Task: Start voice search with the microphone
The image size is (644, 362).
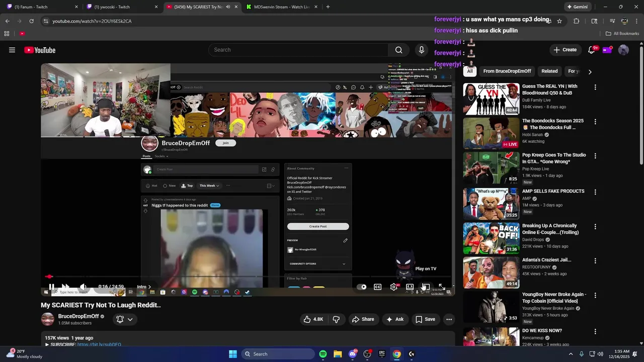Action: [422, 50]
